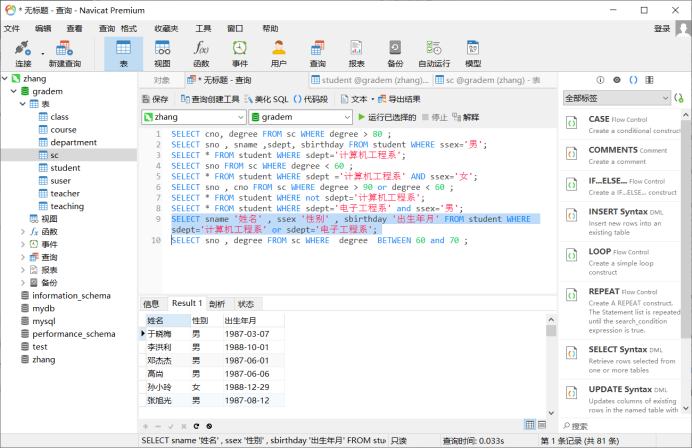The image size is (692, 448).
Task: Expand the queries node in tree
Action: coord(23,257)
